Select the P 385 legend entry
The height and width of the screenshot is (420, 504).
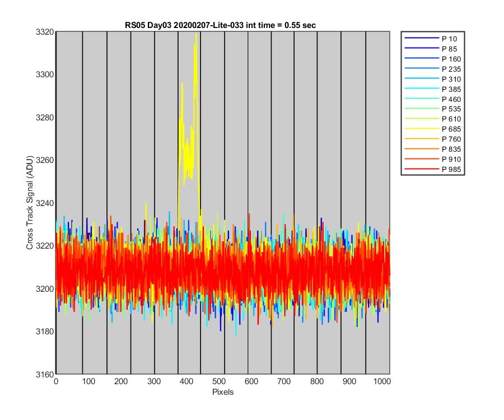pyautogui.click(x=433, y=89)
